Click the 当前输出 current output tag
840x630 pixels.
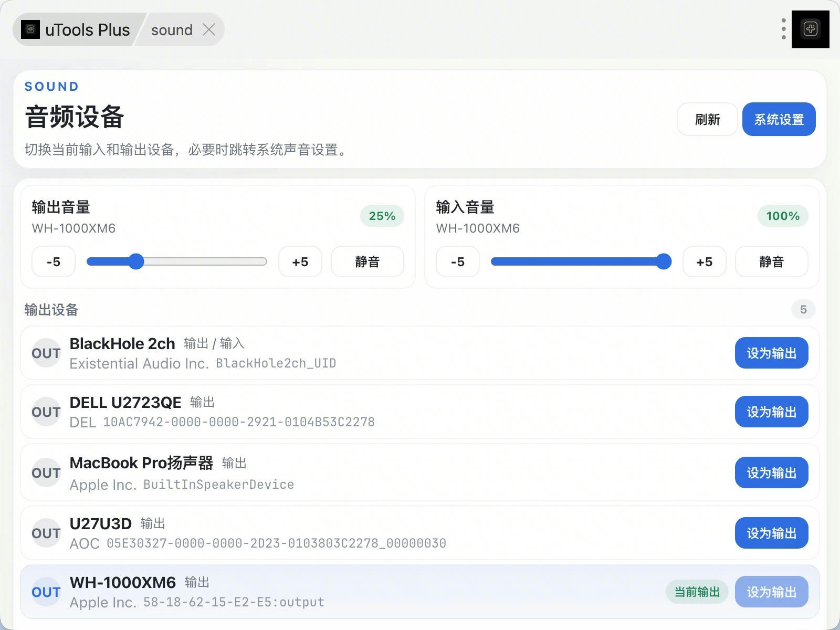(697, 592)
